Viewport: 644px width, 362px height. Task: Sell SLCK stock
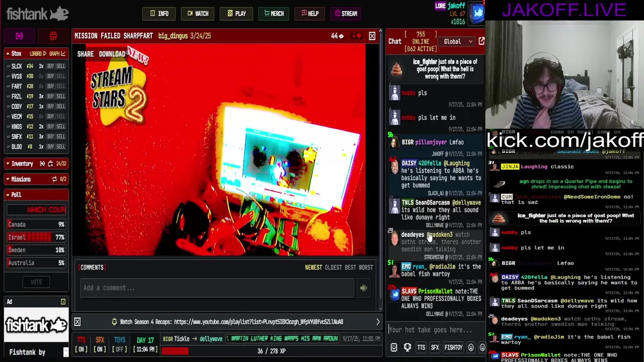point(61,66)
